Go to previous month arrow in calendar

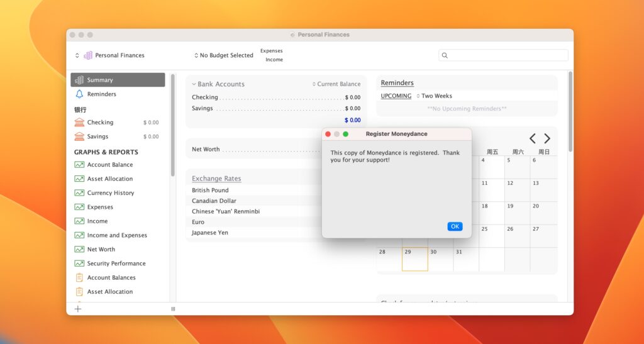coord(532,138)
